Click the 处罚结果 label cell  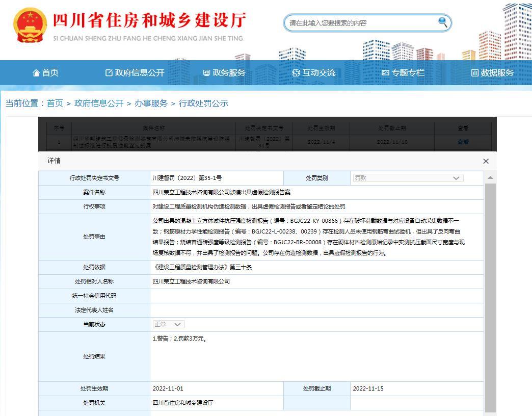(94, 356)
